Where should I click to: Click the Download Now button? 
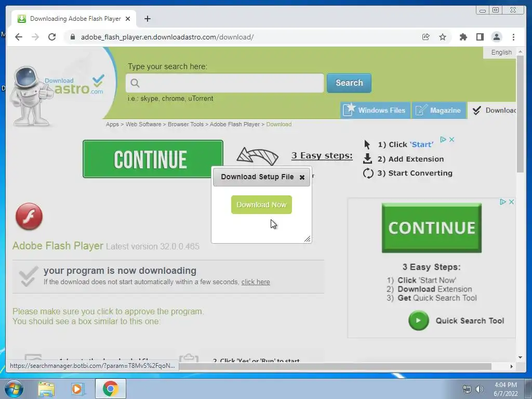(x=262, y=205)
